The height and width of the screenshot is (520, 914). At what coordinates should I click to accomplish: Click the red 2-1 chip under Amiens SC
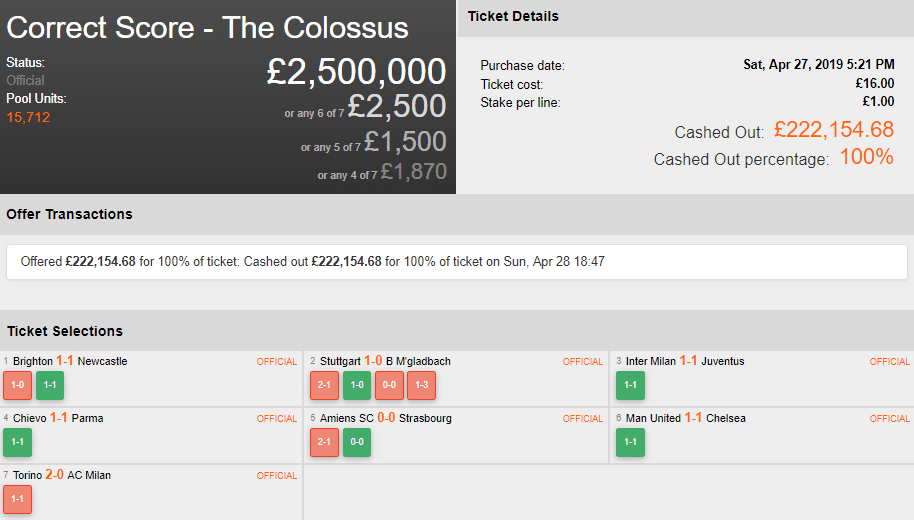[324, 442]
